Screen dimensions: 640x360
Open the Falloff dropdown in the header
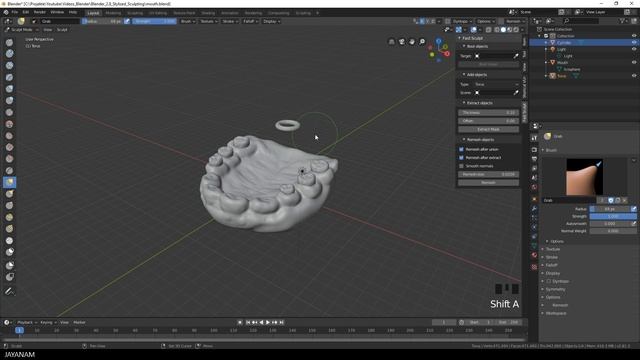(x=250, y=21)
